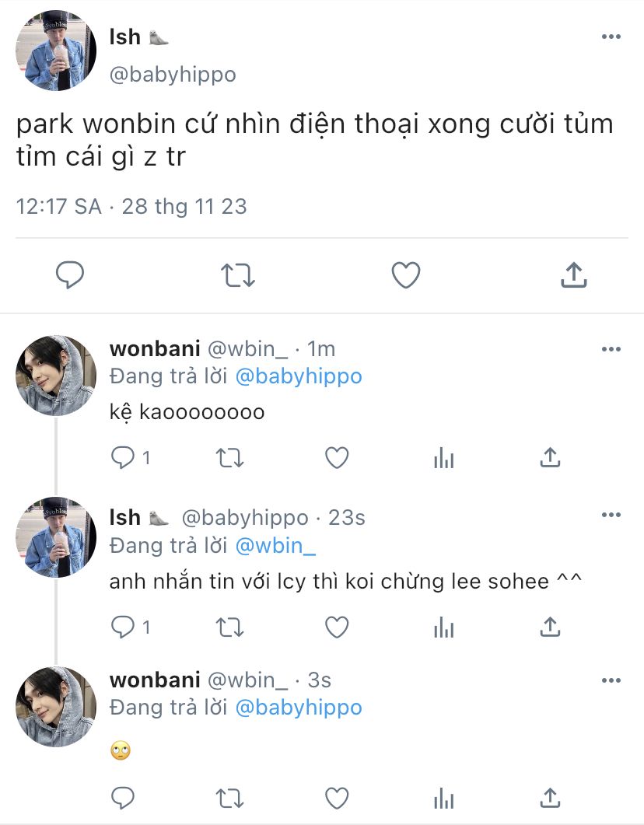This screenshot has width=644, height=825.
Task: Open more options on lsh's 23s reply
Action: [x=611, y=515]
